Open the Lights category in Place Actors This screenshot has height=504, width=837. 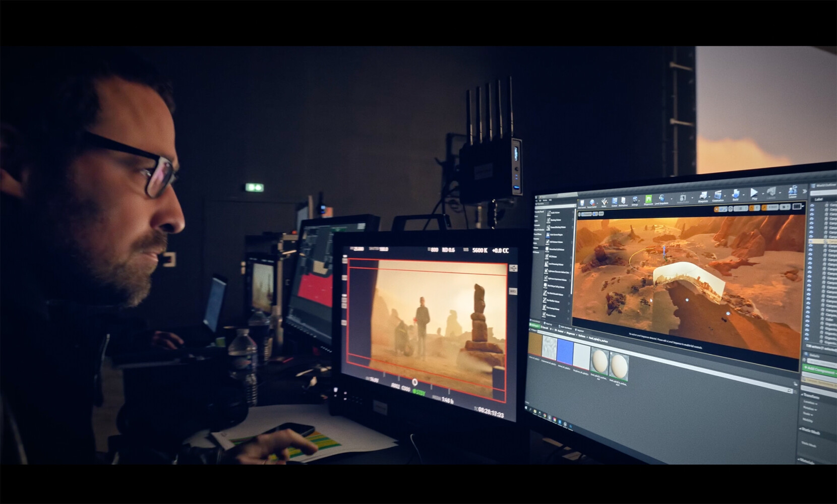coord(536,221)
